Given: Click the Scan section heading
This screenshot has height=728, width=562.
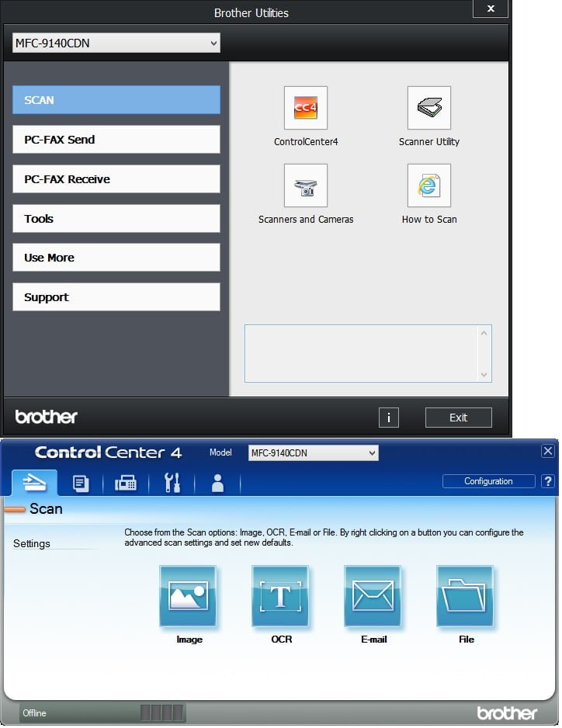Looking at the screenshot, I should coord(46,509).
